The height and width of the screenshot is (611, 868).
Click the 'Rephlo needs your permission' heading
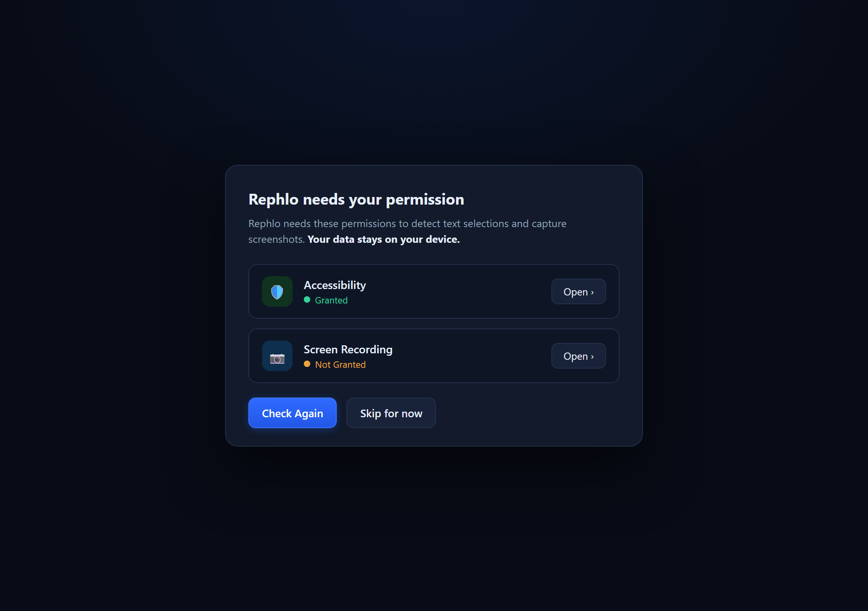click(356, 199)
